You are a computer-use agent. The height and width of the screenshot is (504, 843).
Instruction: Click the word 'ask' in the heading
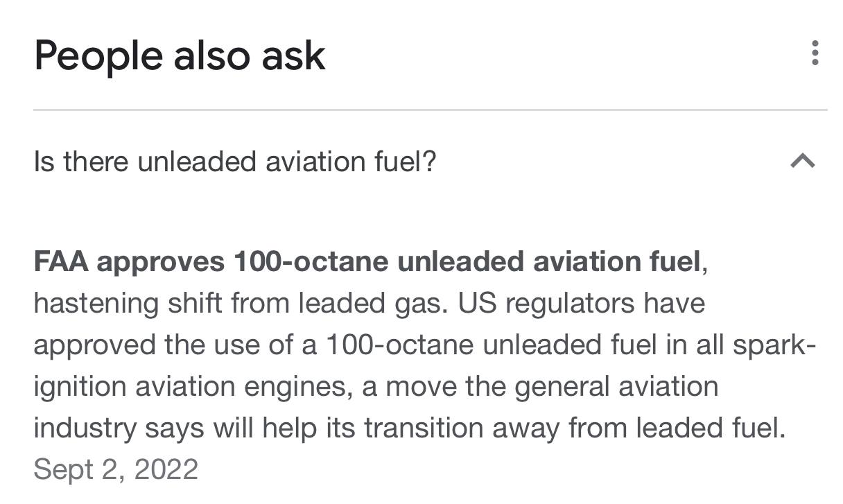coord(293,56)
